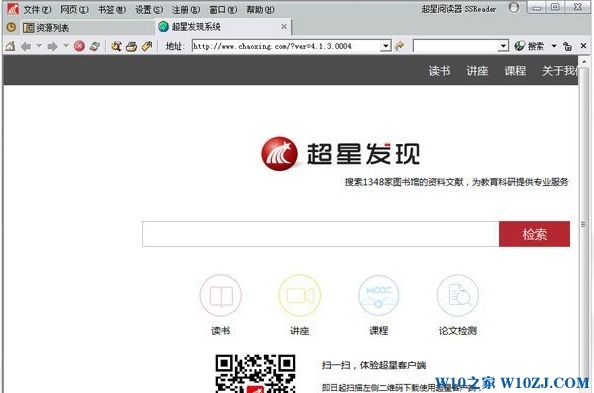Click the go arrow beside address
The width and height of the screenshot is (594, 393).
pyautogui.click(x=399, y=46)
